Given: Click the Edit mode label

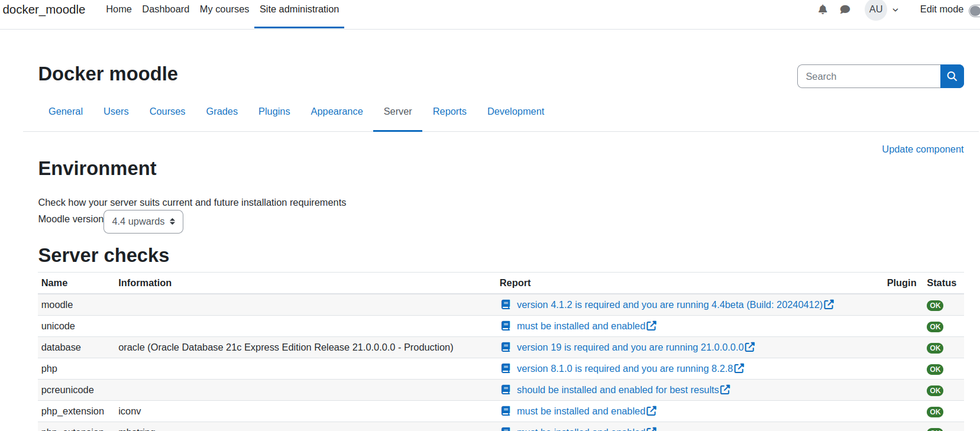Looking at the screenshot, I should (942, 9).
